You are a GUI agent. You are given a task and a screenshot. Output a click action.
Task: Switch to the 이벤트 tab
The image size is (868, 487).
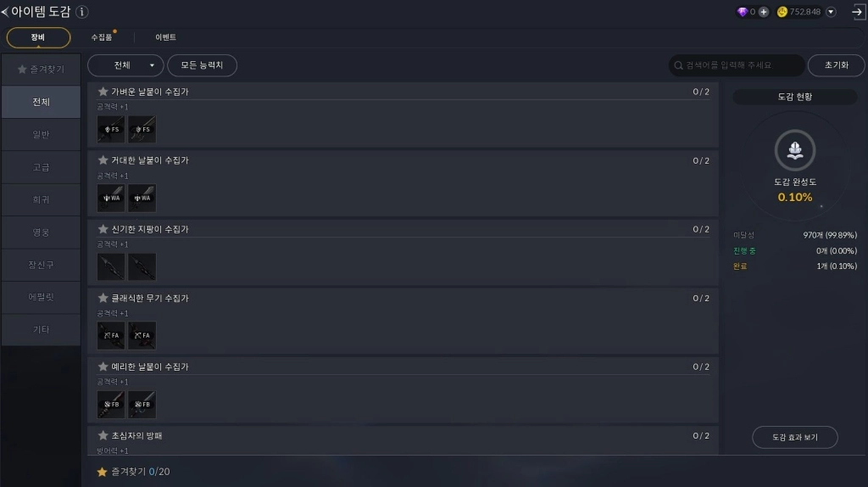tap(166, 37)
